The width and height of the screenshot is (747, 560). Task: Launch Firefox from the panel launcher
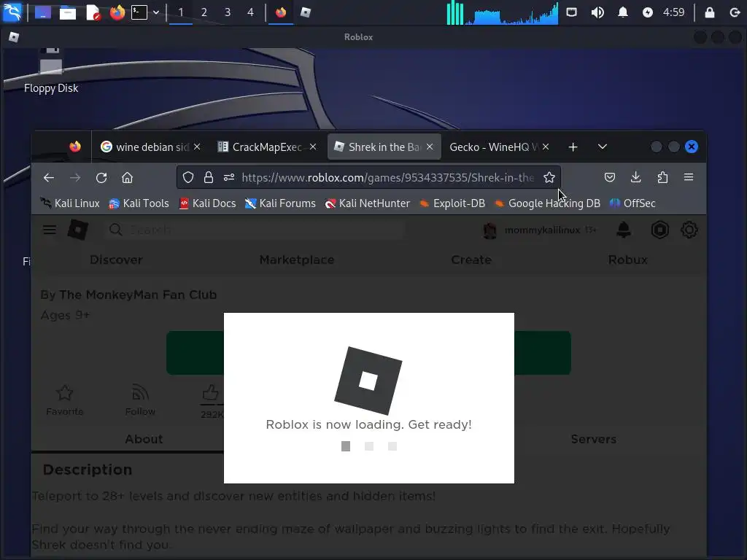(x=117, y=12)
